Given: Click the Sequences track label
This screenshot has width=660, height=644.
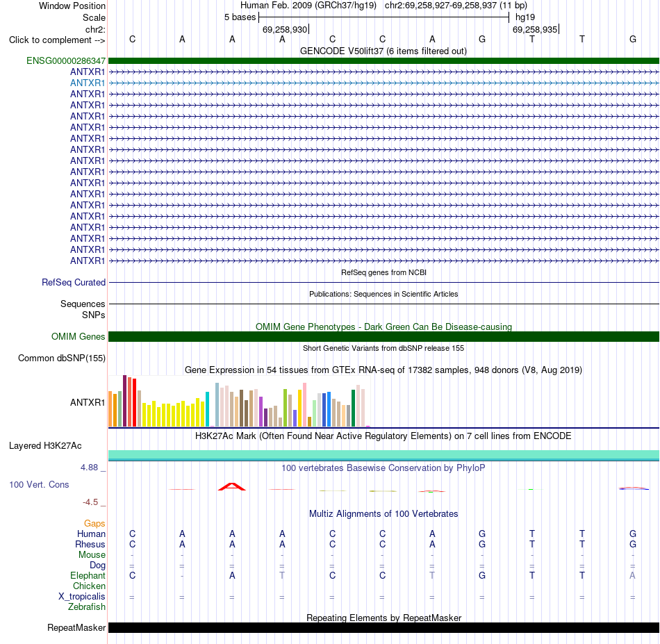Looking at the screenshot, I should pos(83,304).
